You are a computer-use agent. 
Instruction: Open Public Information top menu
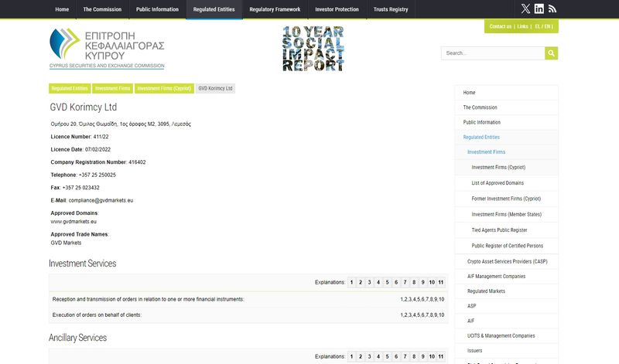(x=157, y=9)
